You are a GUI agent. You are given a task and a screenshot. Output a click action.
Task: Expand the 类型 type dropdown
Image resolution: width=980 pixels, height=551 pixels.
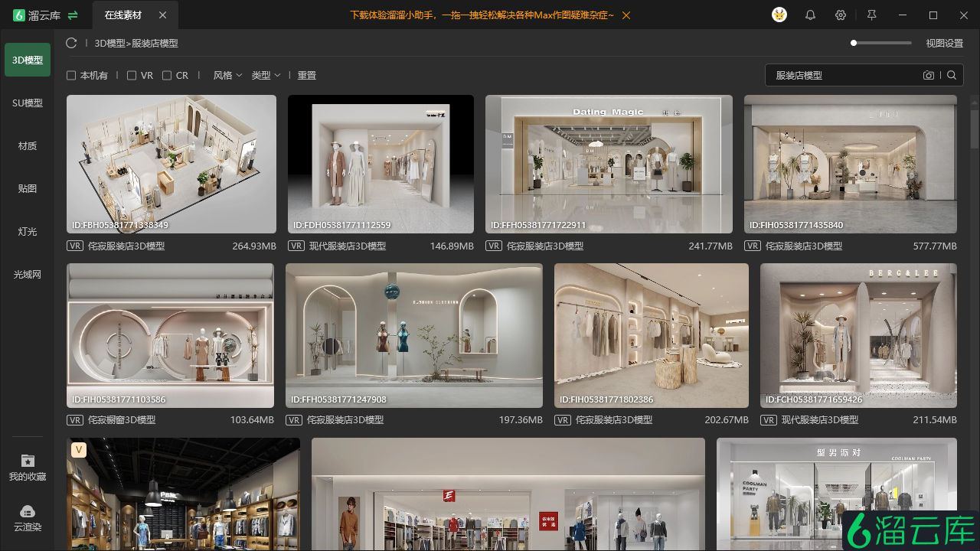tap(266, 76)
